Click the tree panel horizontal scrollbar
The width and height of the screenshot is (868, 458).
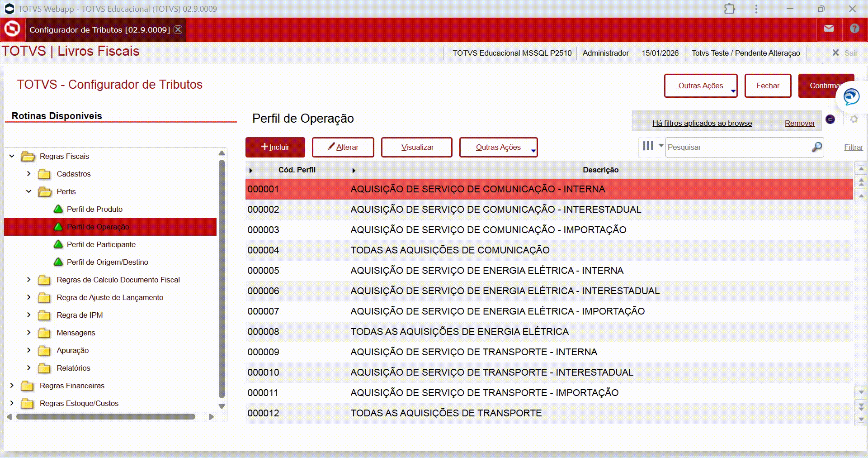point(105,417)
